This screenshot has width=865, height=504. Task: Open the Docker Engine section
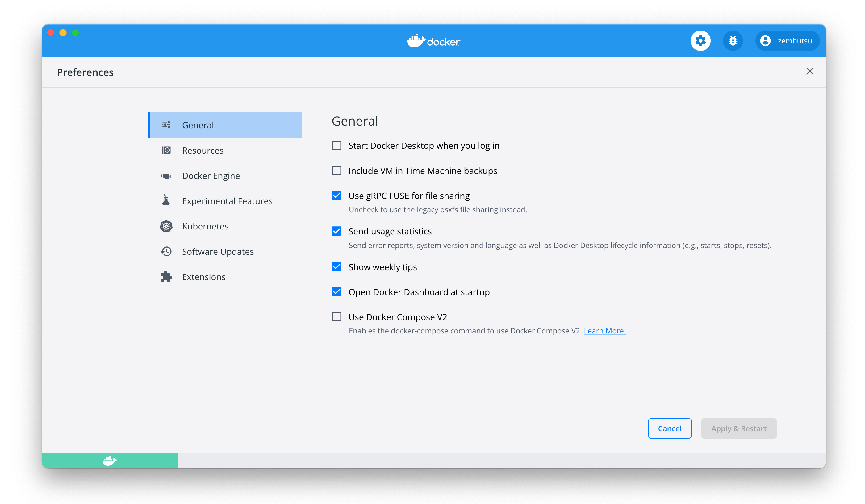[225, 176]
